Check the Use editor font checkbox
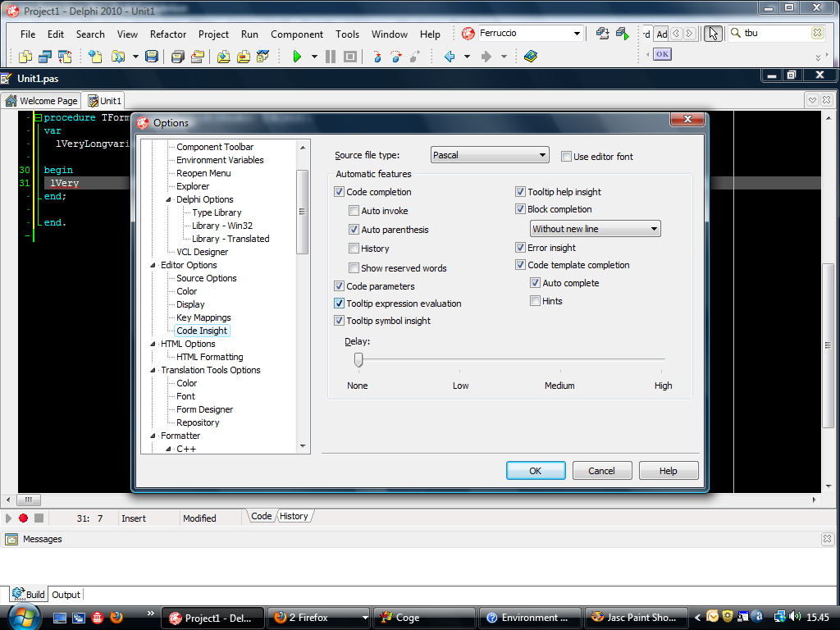Viewport: 840px width, 630px height. click(566, 157)
